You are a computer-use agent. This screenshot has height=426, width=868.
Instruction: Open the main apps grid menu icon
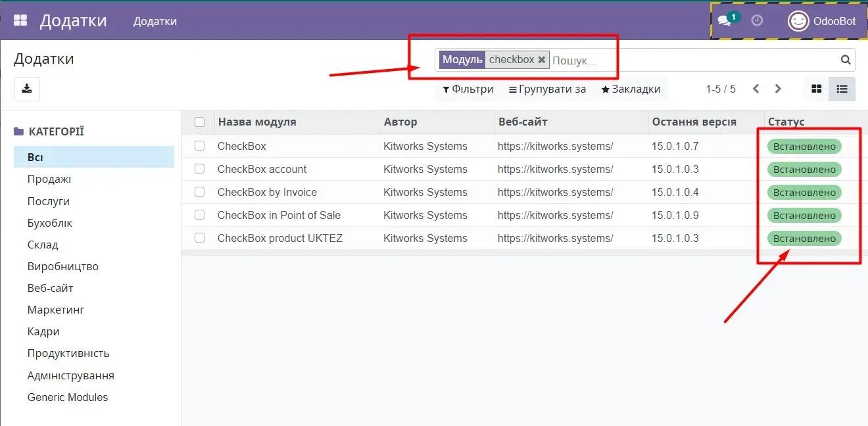(x=20, y=21)
